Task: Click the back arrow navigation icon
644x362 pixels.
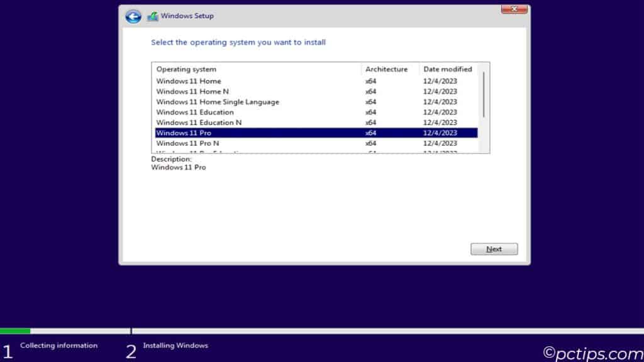Action: 133,16
